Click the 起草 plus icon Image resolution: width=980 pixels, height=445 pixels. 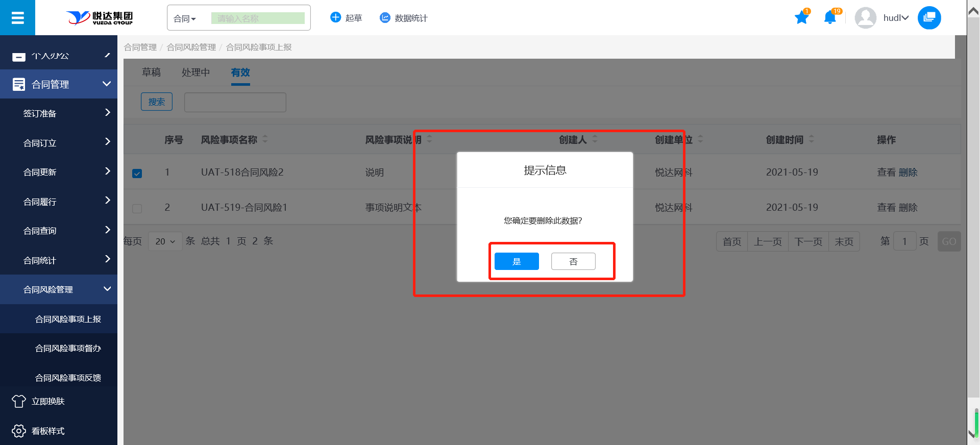coord(335,18)
